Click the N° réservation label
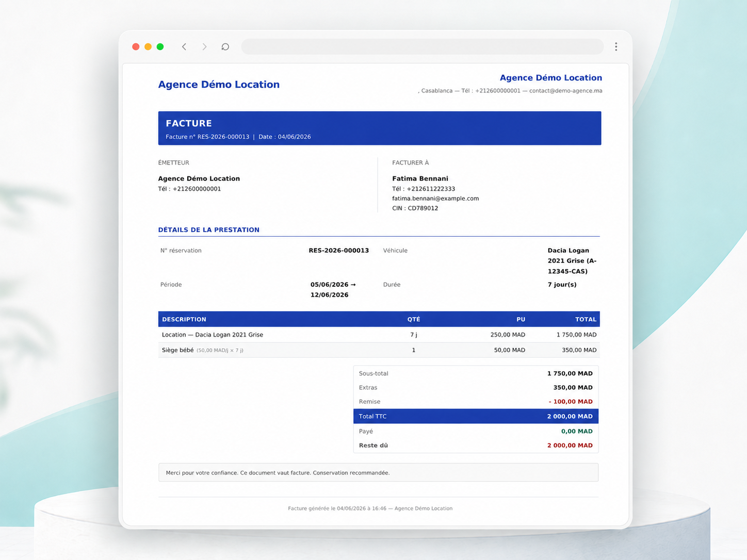 181,251
